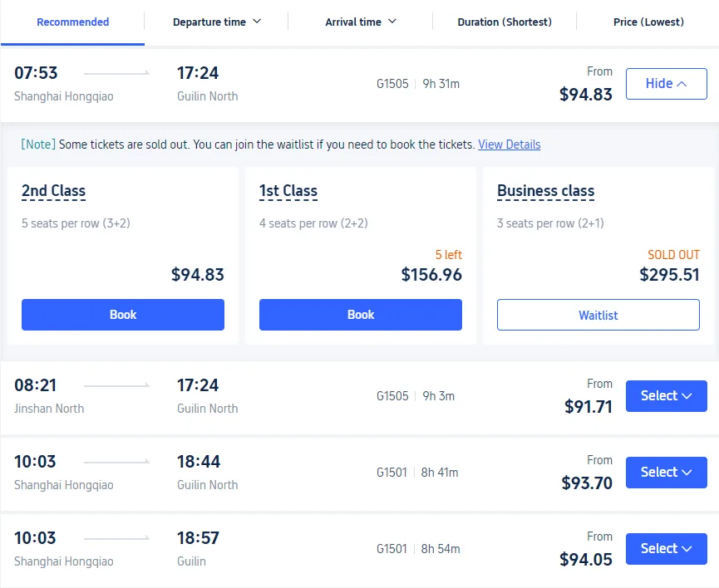Expand the 10:03 train arriving at Guilin 18:57
The height and width of the screenshot is (588, 719).
click(667, 549)
